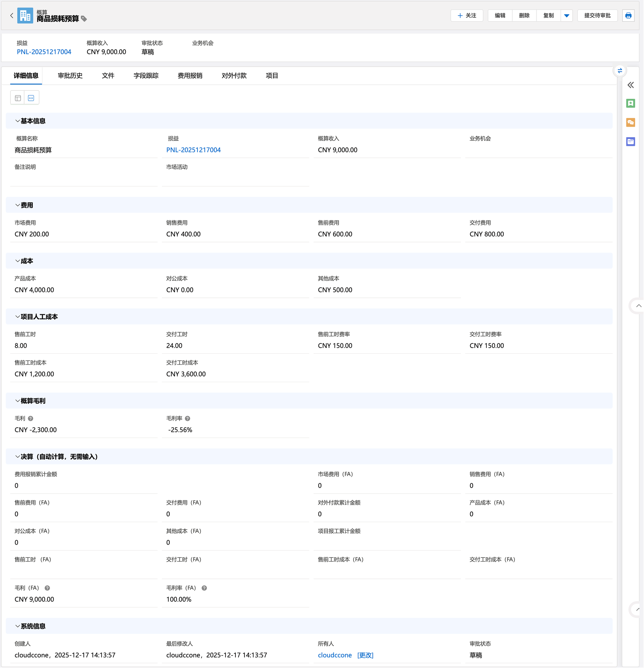Image resolution: width=644 pixels, height=668 pixels.
Task: Collapse the 概算毛利 section
Action: coord(17,401)
